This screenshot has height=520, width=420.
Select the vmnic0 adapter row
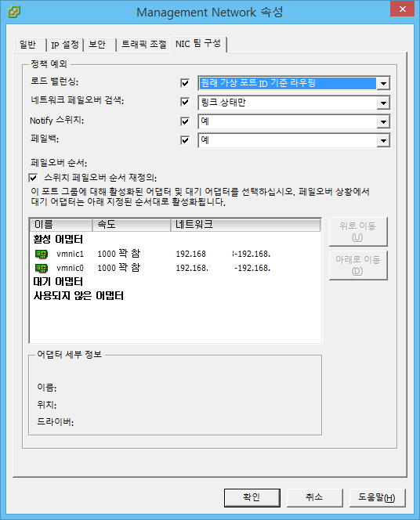(x=176, y=268)
